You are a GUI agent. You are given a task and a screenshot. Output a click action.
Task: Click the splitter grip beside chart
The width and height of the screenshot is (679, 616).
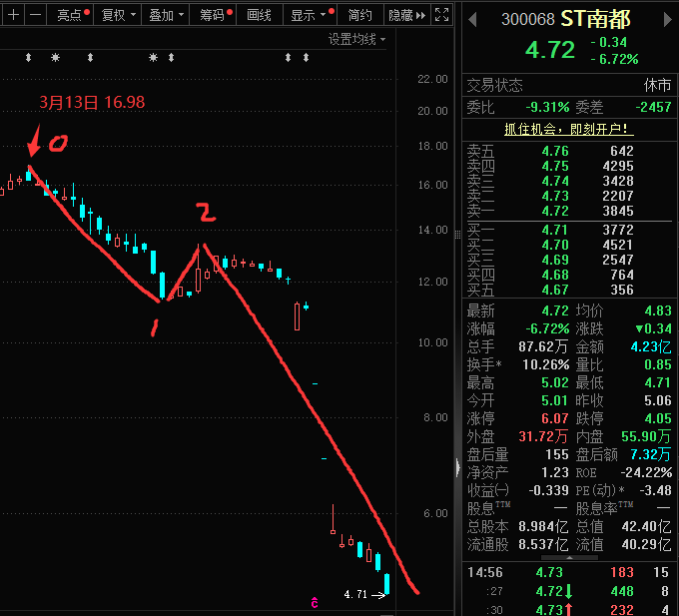click(x=457, y=235)
